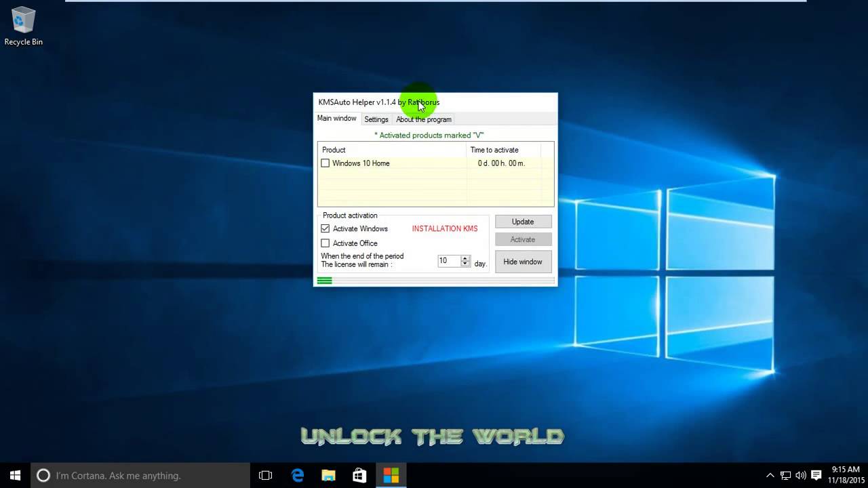
Task: Click the 0 d. 00 h. 00 m. cell
Action: (x=501, y=163)
